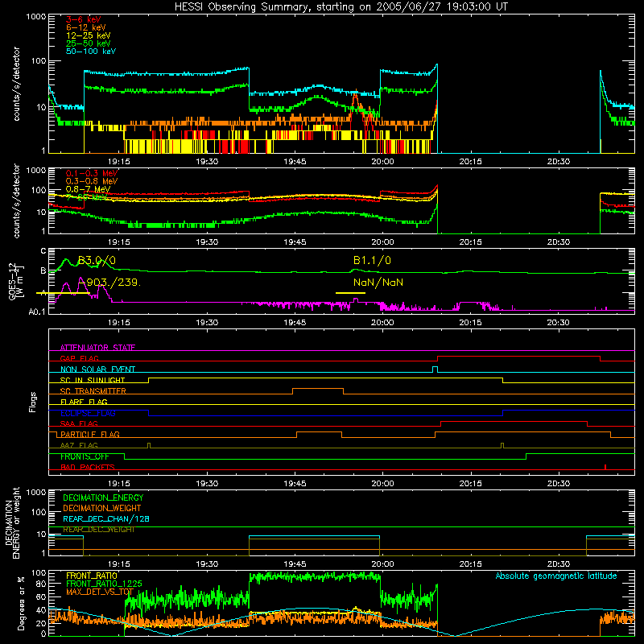
Task: Click the yellow bar beneath 'NaN/NaN'
Action: (350, 293)
